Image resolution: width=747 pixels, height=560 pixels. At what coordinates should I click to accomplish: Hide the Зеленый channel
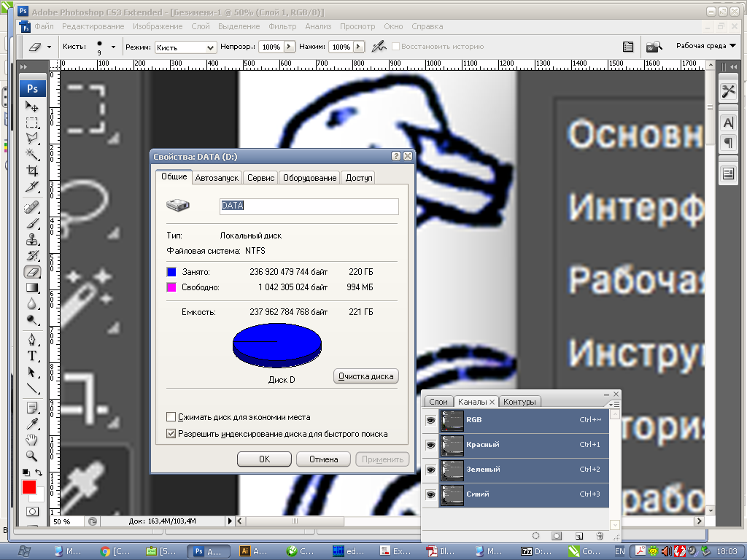[430, 470]
